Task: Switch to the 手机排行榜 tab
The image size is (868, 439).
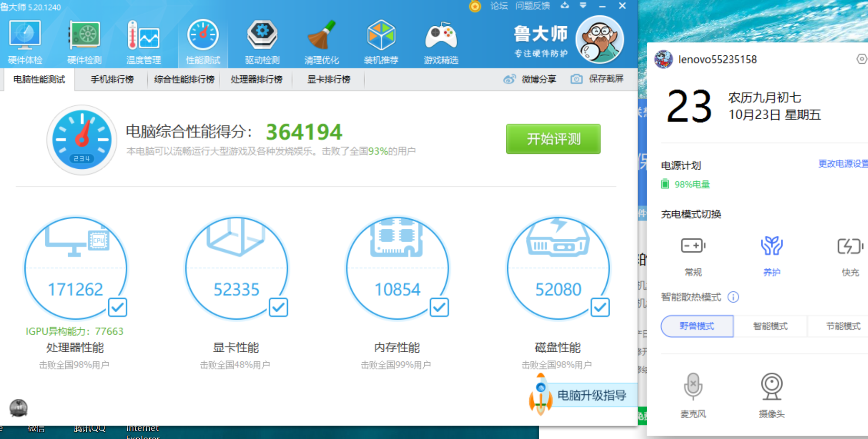Action: coord(112,80)
